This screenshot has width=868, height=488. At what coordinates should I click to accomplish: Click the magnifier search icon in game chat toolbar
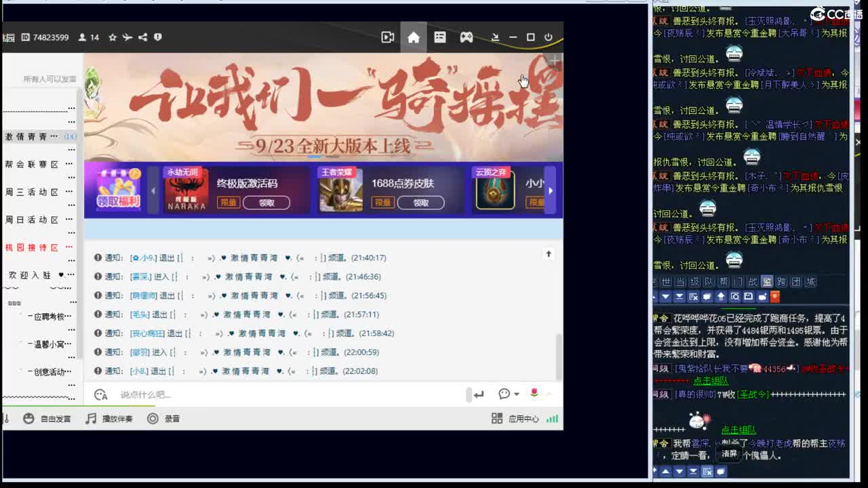[x=734, y=297]
